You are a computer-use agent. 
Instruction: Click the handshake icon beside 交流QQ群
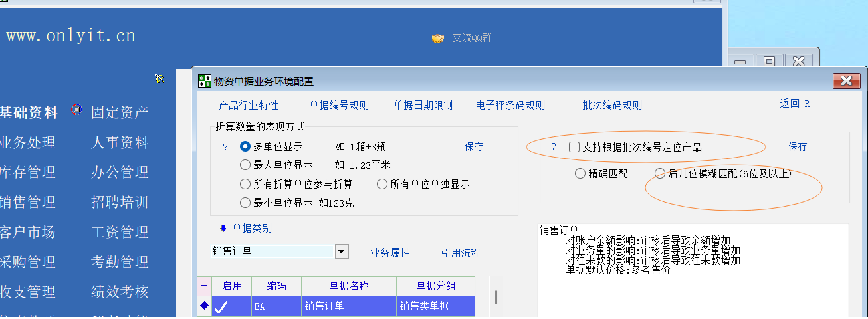click(437, 39)
